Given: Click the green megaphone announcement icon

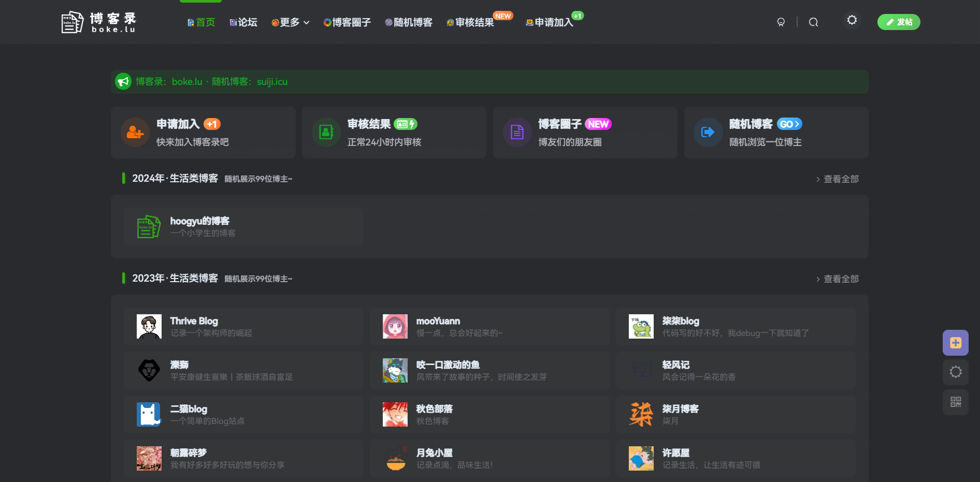Looking at the screenshot, I should point(123,81).
